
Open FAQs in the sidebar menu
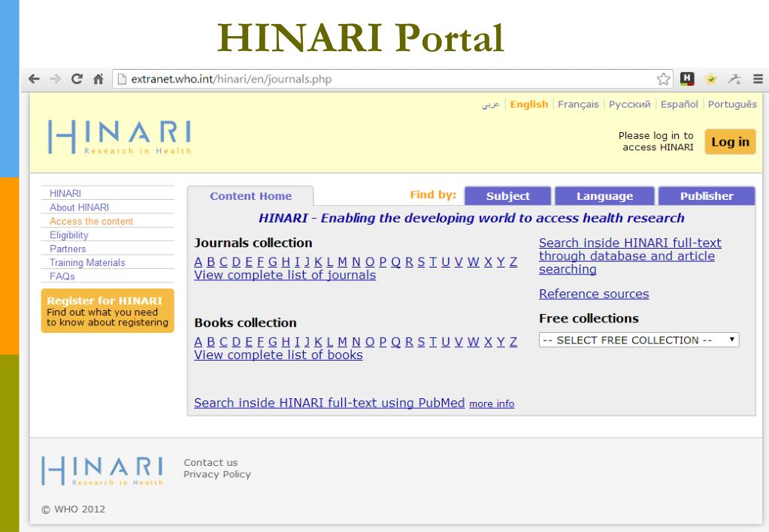(x=62, y=276)
